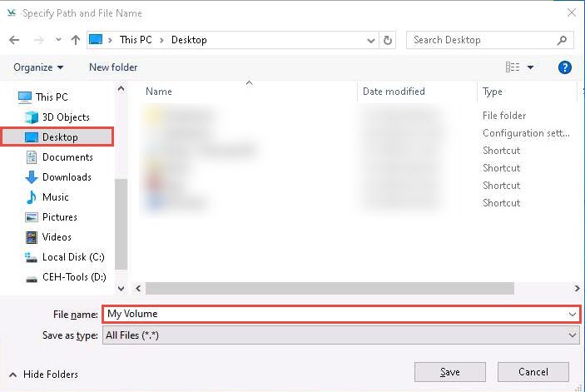The height and width of the screenshot is (392, 585).
Task: Open the Organize dropdown menu
Action: 38,67
